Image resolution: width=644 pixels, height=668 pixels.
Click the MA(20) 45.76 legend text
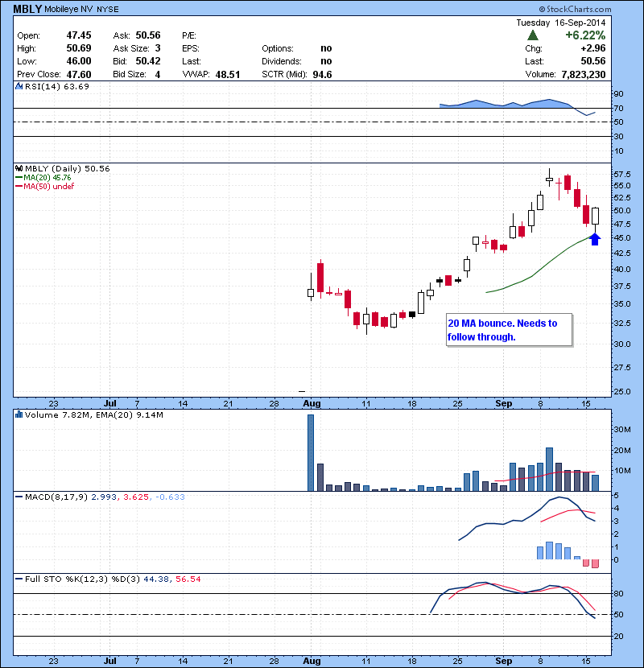coord(47,178)
